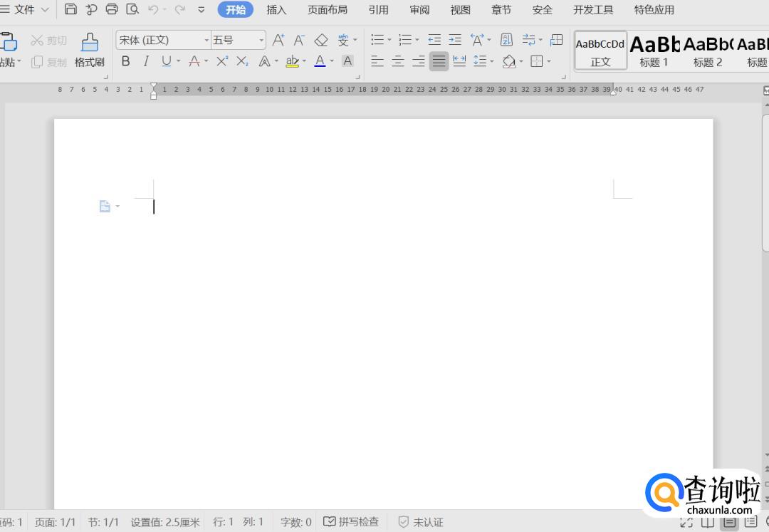Apply superscript formatting
Viewport: 769px width, 532px height.
[222, 61]
